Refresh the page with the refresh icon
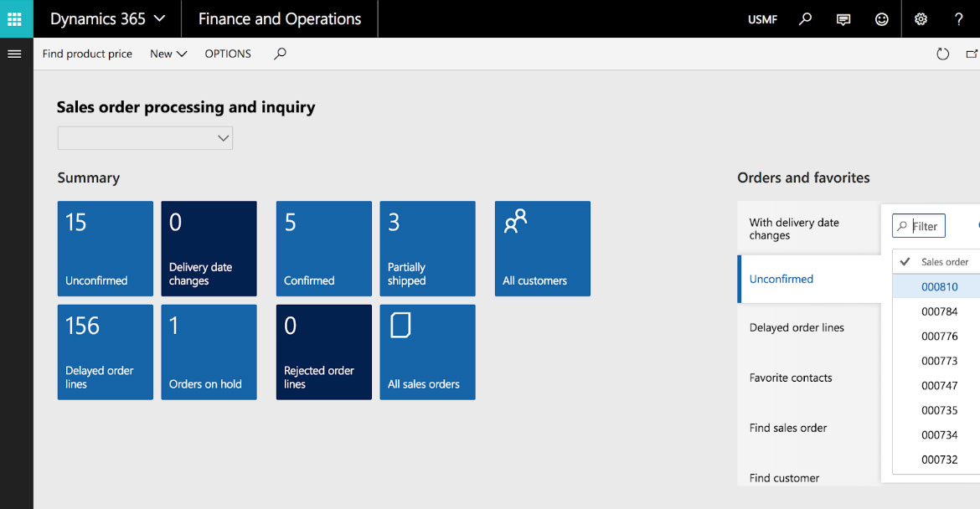980x509 pixels. pos(942,54)
